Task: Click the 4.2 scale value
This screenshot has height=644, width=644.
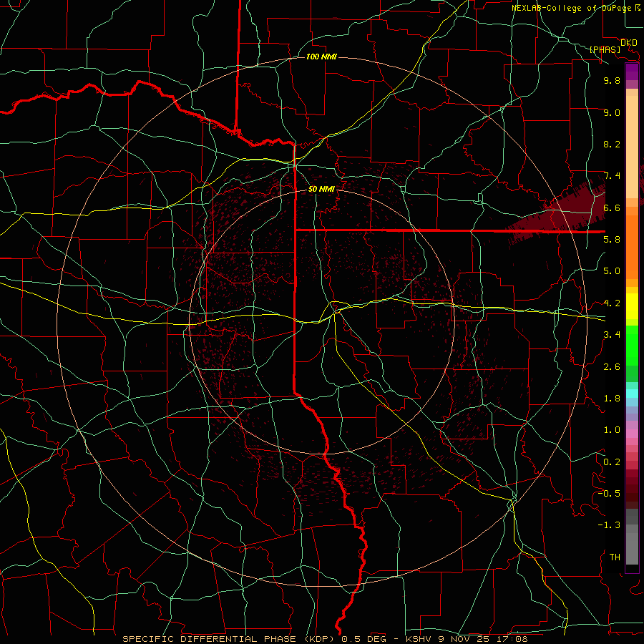Action: pos(612,303)
